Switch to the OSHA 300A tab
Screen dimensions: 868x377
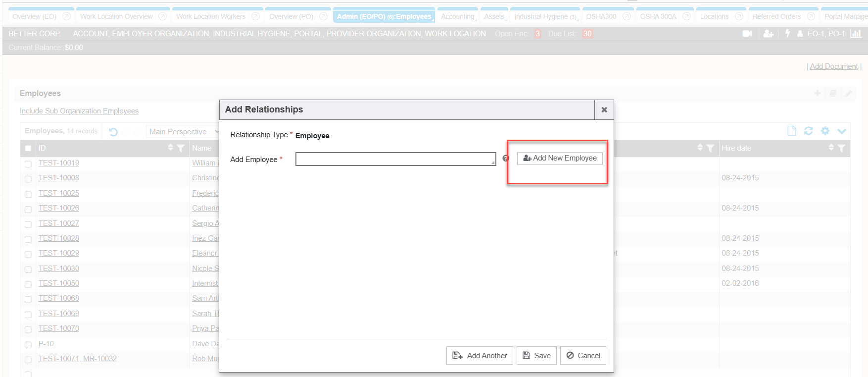point(658,16)
